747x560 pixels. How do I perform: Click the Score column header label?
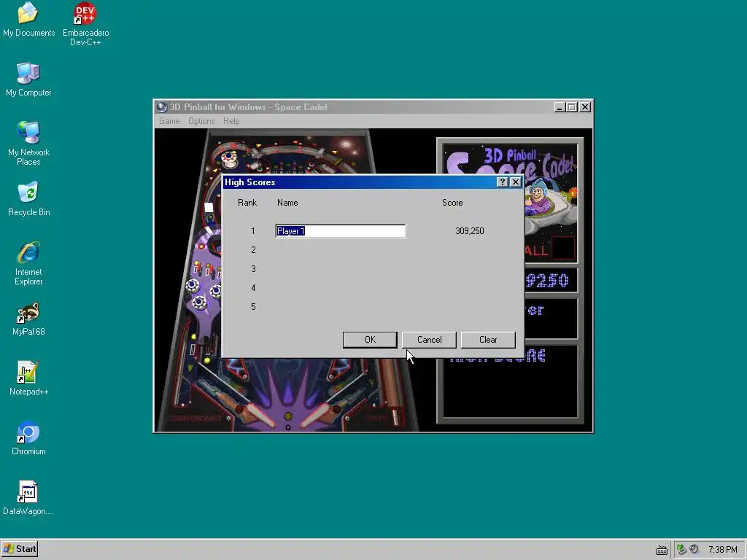[x=452, y=203]
